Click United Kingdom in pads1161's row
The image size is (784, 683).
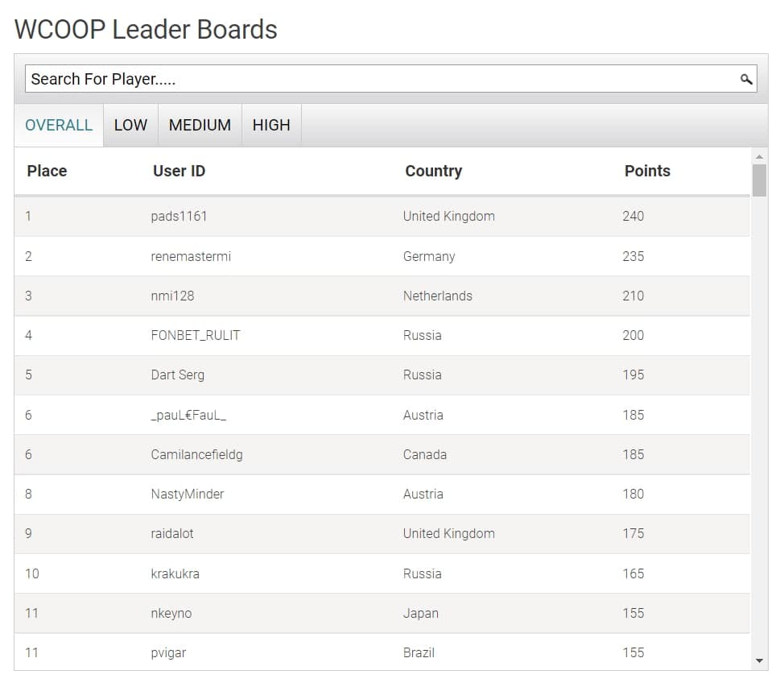[449, 216]
